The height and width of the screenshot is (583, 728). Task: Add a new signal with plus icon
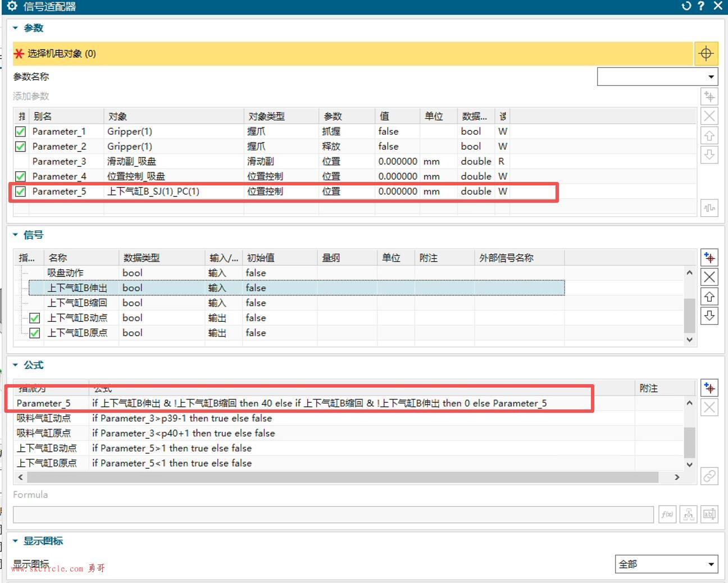(709, 258)
